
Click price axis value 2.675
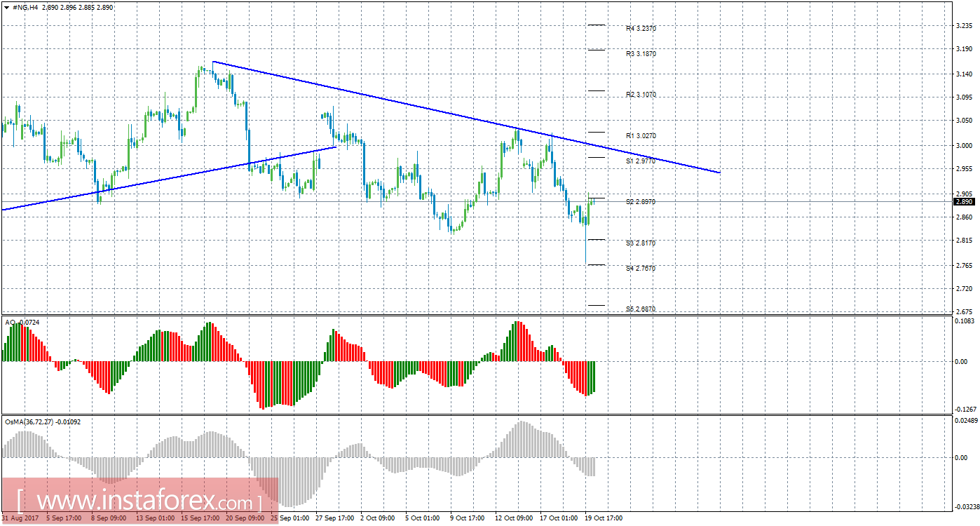pos(966,312)
